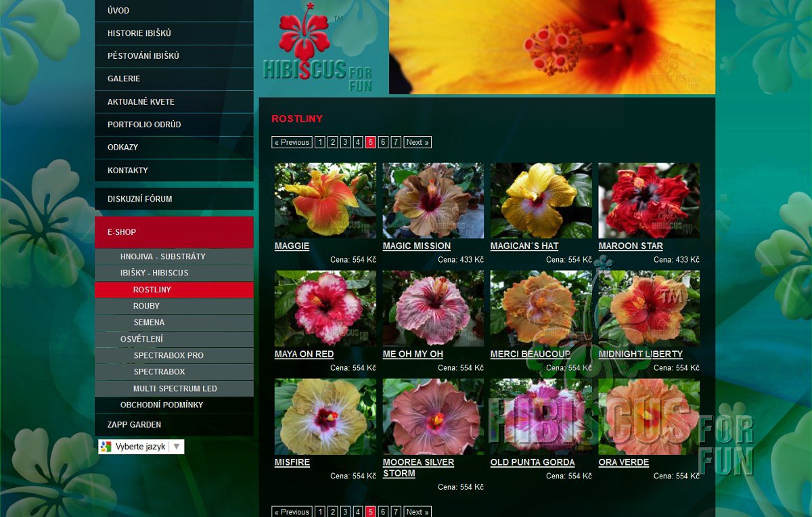Go to page 1 in top pagination
This screenshot has width=812, height=517.
320,142
